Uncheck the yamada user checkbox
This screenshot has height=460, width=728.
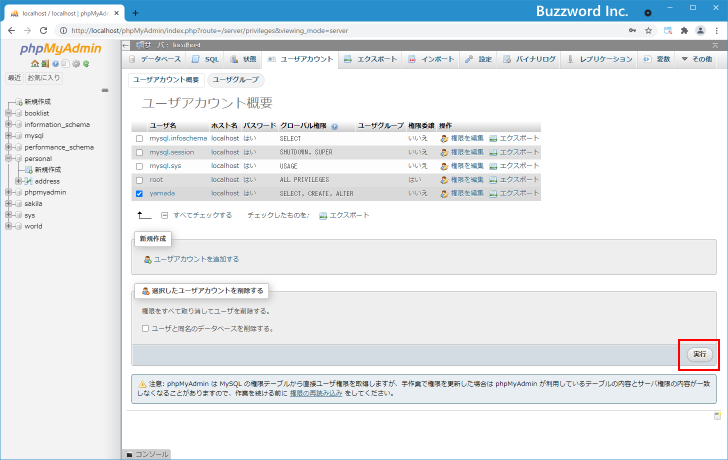coord(139,193)
